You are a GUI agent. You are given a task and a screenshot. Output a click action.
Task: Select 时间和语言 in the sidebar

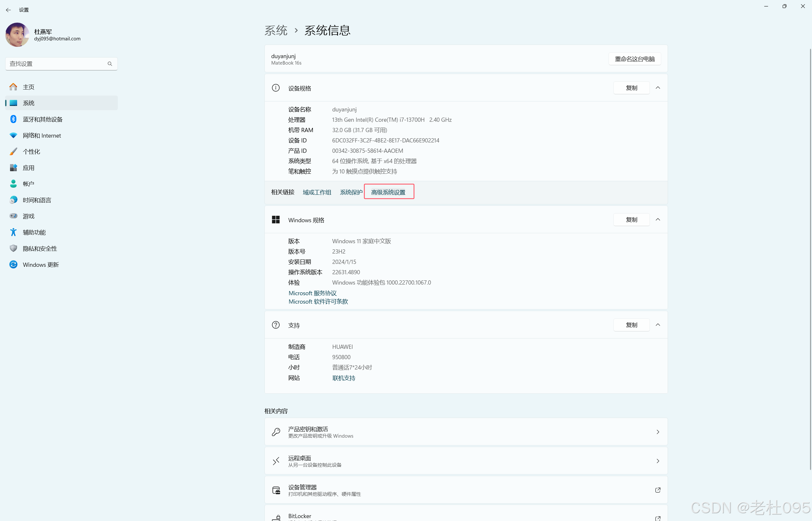click(x=37, y=200)
